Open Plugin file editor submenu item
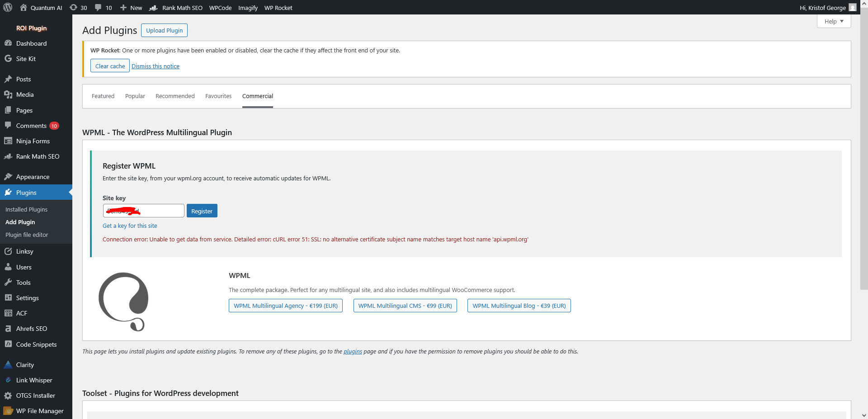868x419 pixels. point(27,235)
